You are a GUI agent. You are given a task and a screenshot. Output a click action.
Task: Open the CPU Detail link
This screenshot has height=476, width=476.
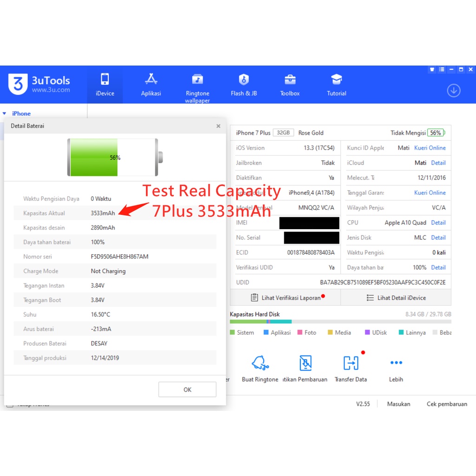tap(438, 223)
